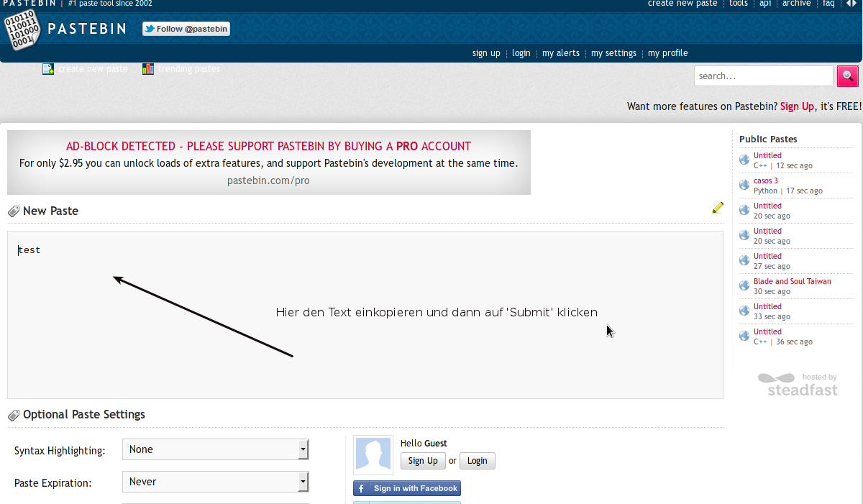
Task: Click the Login button next to Guest
Action: (478, 461)
